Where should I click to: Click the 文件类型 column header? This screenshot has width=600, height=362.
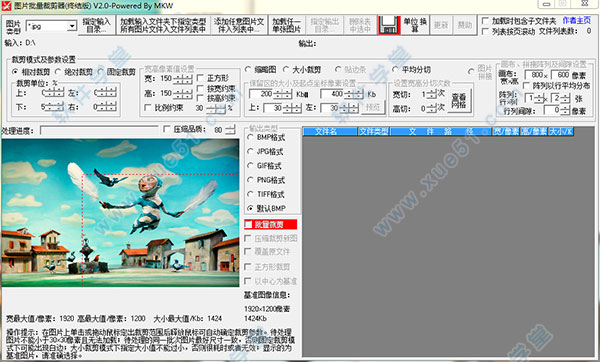point(373,132)
